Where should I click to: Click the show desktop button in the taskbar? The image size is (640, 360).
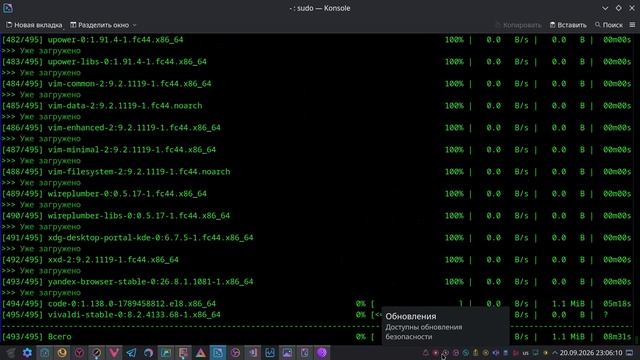(630, 353)
